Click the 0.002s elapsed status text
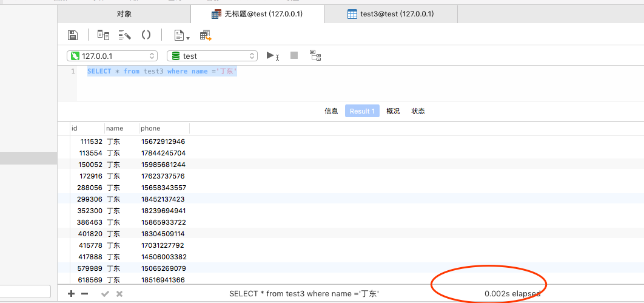 tap(512, 293)
